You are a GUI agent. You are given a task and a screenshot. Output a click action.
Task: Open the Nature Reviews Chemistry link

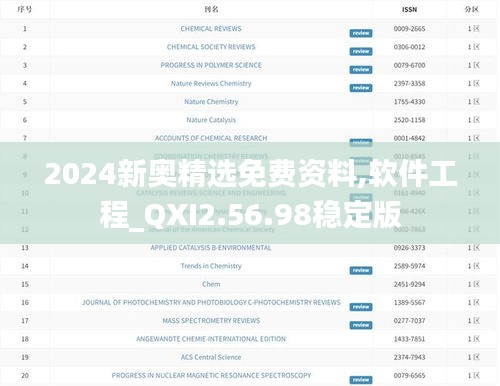coord(211,83)
